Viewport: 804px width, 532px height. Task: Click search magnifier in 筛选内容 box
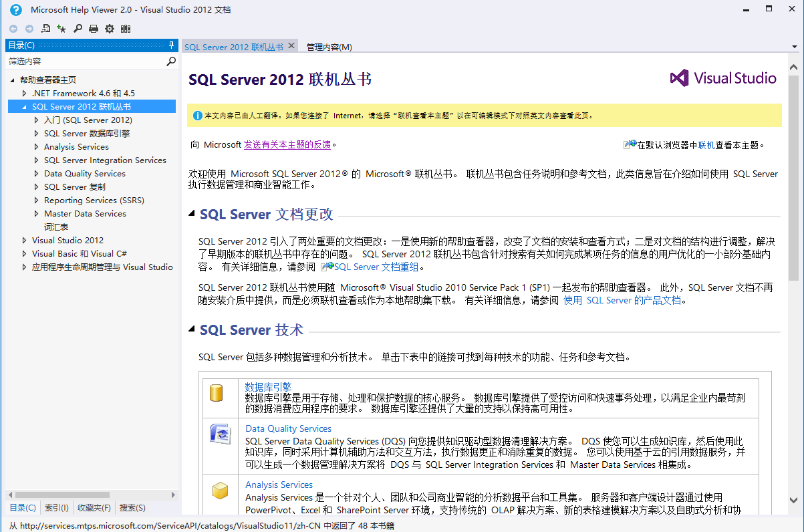[171, 61]
